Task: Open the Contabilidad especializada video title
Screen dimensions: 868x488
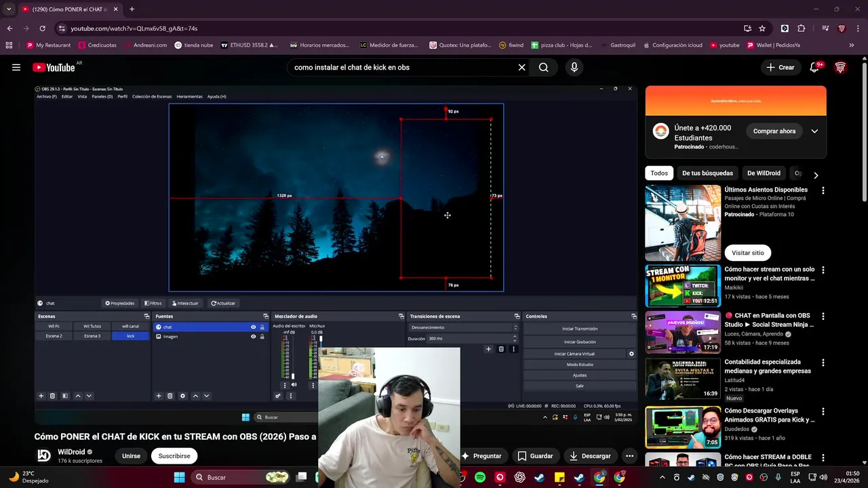Action: pos(768,367)
